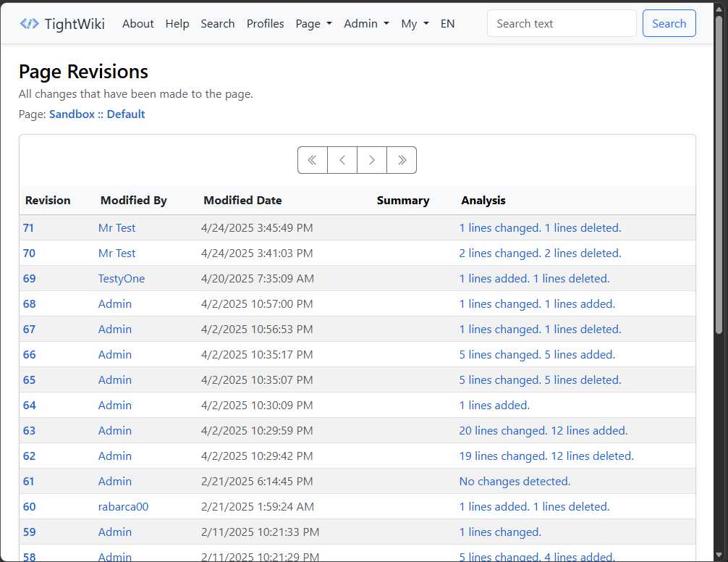728x562 pixels.
Task: Go to first page of revisions
Action: 313,160
